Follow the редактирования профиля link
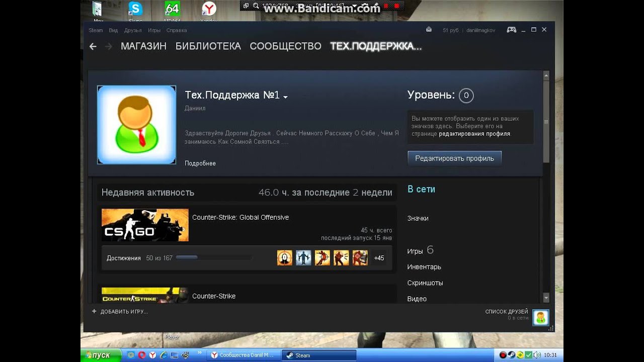 pyautogui.click(x=474, y=134)
